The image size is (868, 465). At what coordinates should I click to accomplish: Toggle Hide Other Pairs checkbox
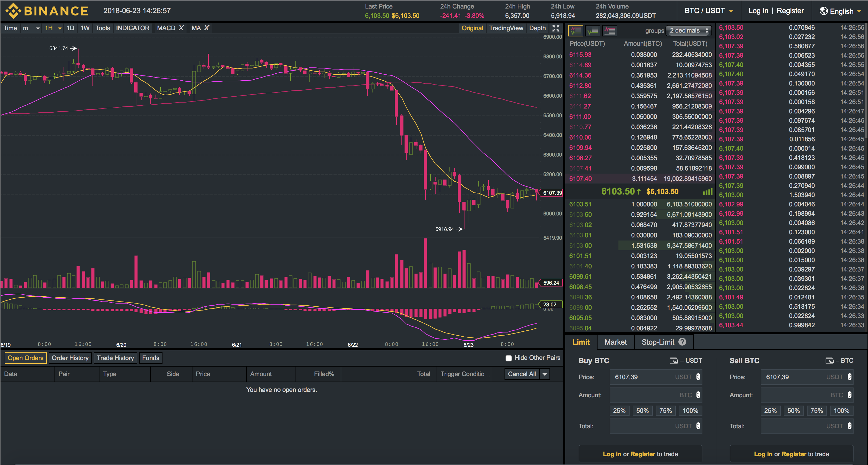(x=508, y=358)
